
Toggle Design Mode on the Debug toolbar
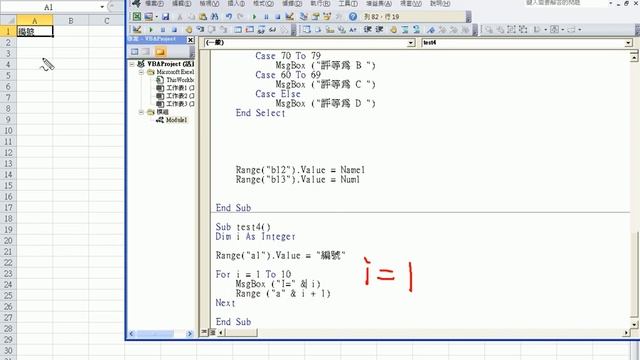[137, 29]
